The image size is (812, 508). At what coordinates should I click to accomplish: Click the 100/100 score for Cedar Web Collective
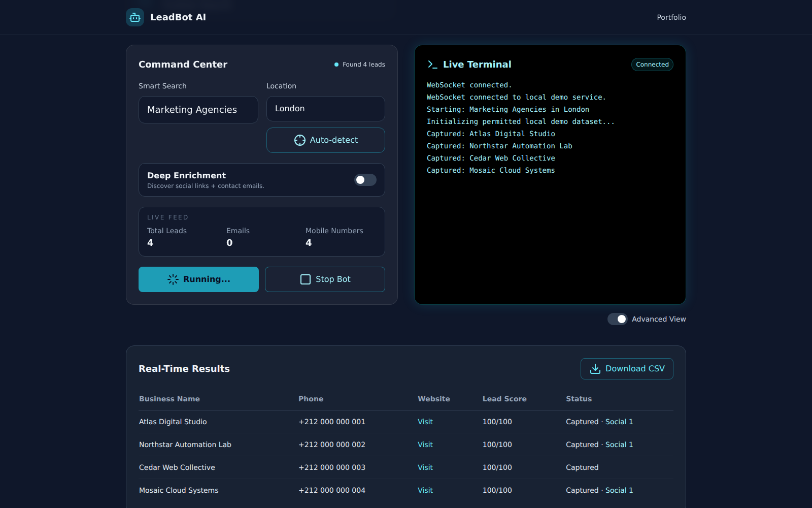497,467
